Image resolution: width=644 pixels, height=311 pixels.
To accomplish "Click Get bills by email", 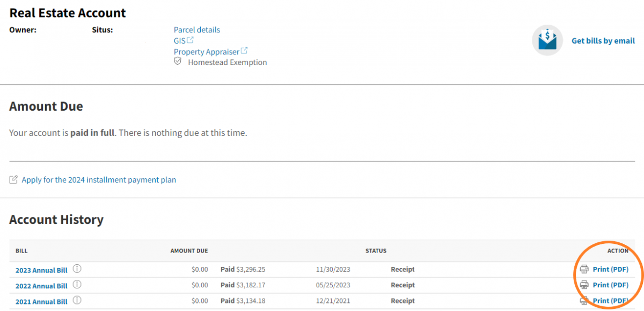I will [x=603, y=41].
